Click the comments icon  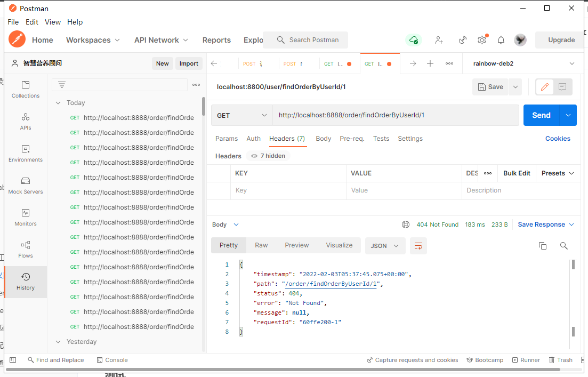click(x=562, y=87)
